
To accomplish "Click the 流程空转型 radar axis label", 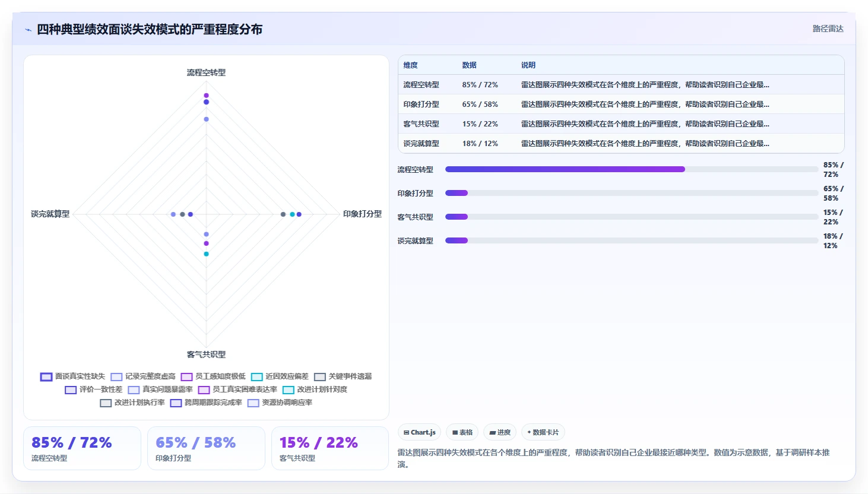I will [206, 72].
